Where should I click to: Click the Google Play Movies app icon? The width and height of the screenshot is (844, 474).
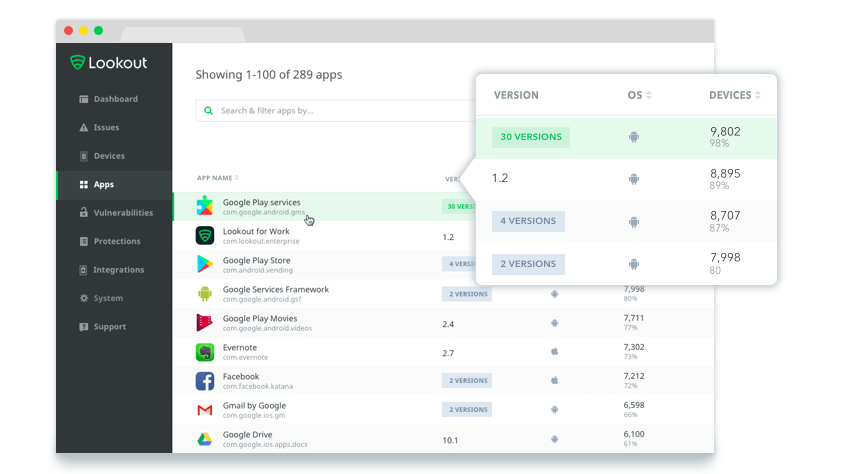(205, 323)
